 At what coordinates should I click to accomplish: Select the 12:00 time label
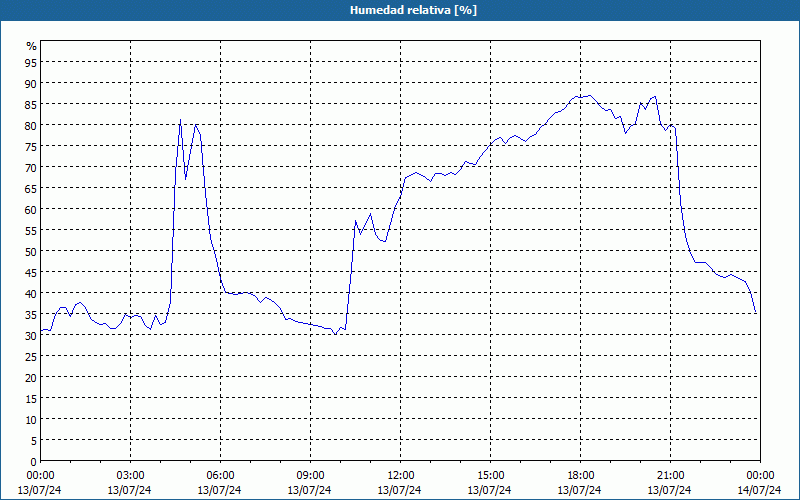[401, 476]
